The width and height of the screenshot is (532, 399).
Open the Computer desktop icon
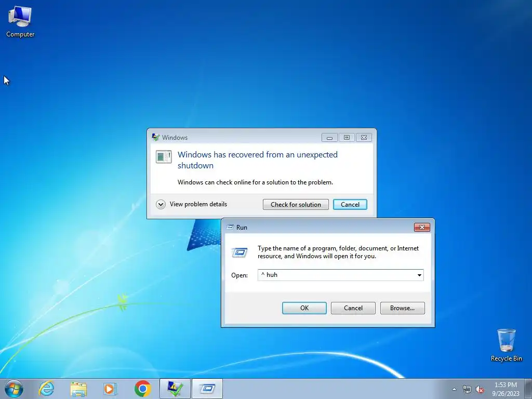click(20, 22)
